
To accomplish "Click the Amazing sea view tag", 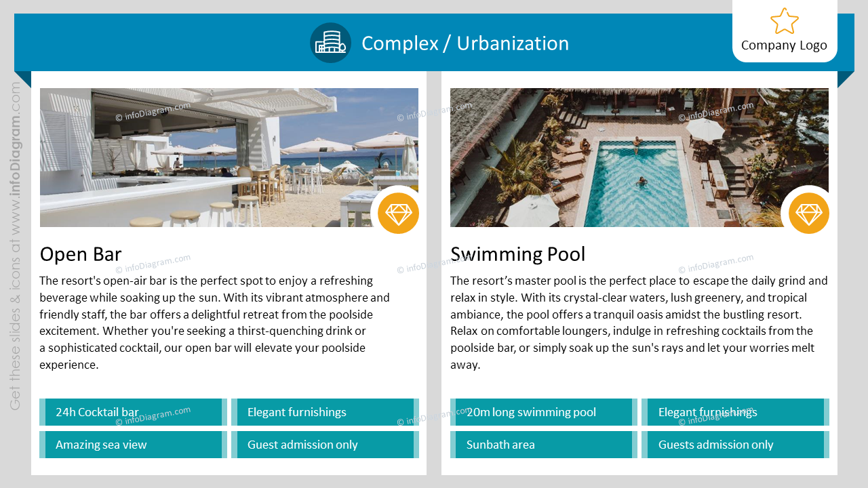I will coord(134,445).
